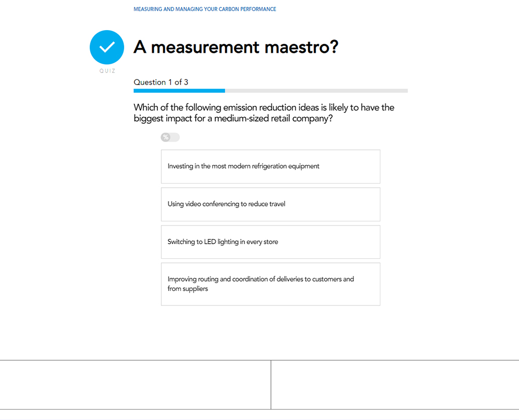Screen dimensions: 519x420
Task: Pick the LED lighting in every store answer
Action: click(x=270, y=242)
